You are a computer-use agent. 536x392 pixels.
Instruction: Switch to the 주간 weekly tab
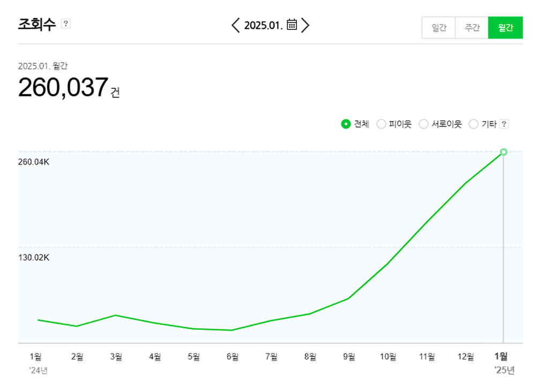click(x=472, y=28)
